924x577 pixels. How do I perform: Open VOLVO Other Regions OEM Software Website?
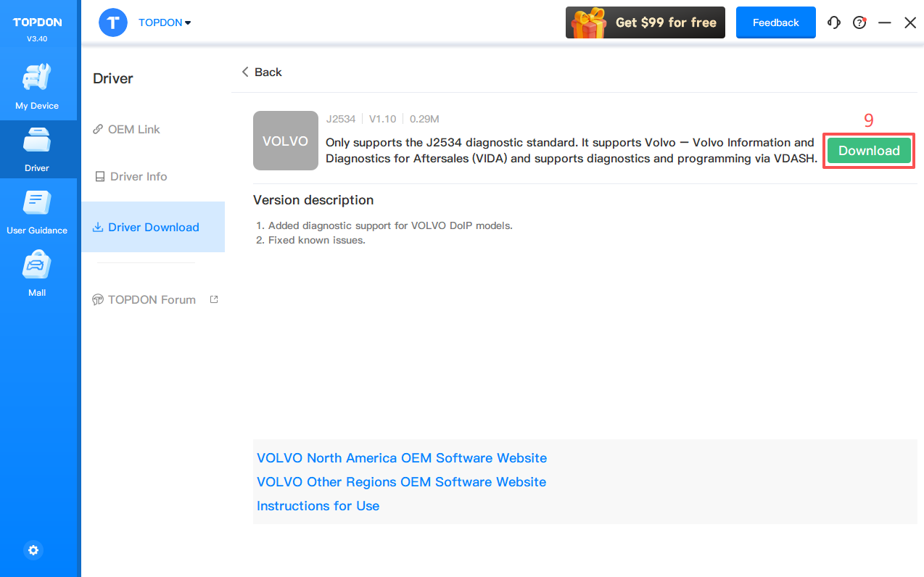click(401, 482)
